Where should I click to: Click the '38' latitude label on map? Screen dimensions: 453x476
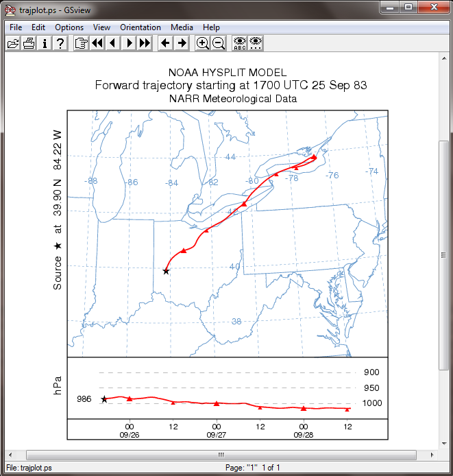point(236,321)
